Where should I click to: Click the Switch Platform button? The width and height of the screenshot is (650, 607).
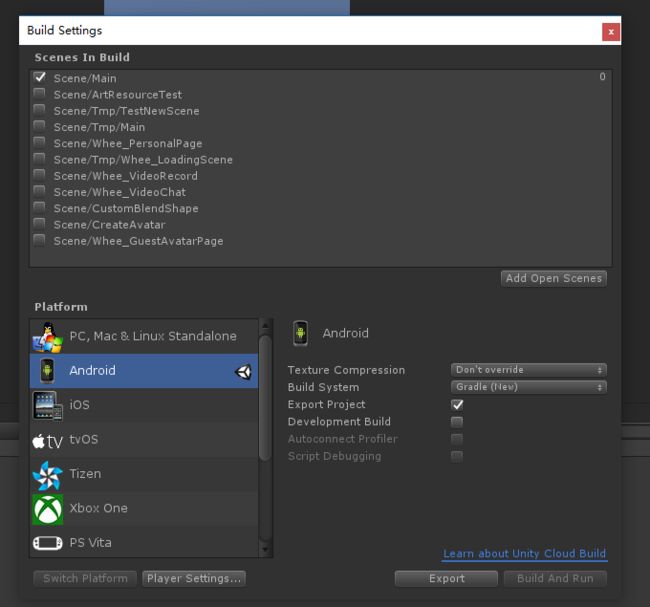pos(85,578)
